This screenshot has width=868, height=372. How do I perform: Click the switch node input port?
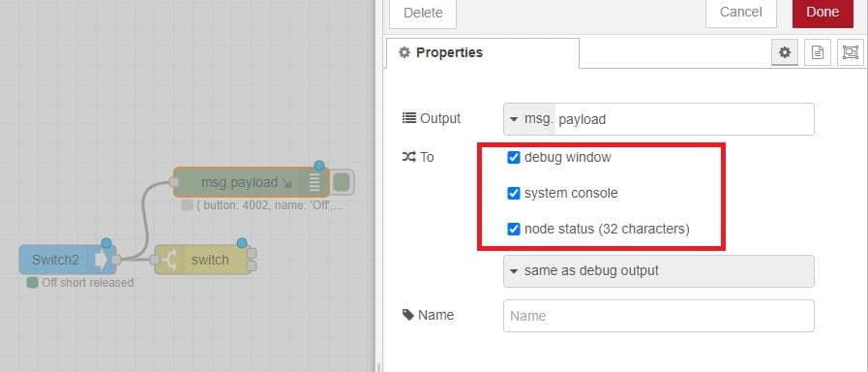coord(155,260)
